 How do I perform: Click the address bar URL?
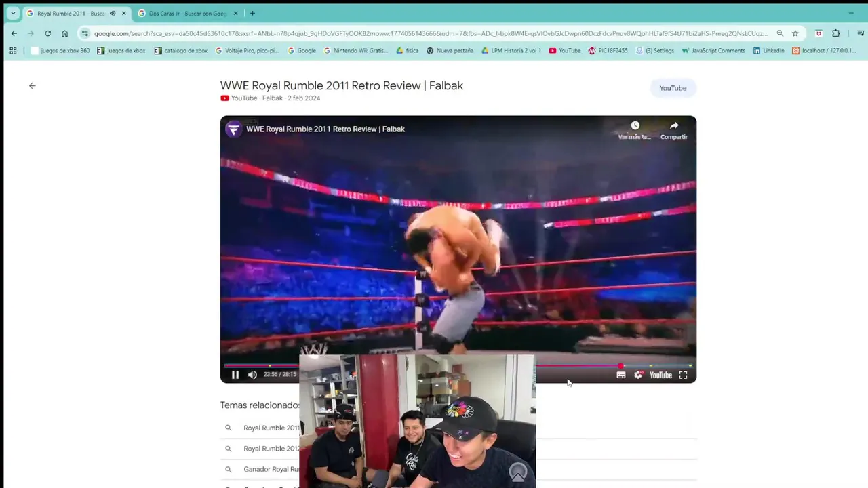431,33
